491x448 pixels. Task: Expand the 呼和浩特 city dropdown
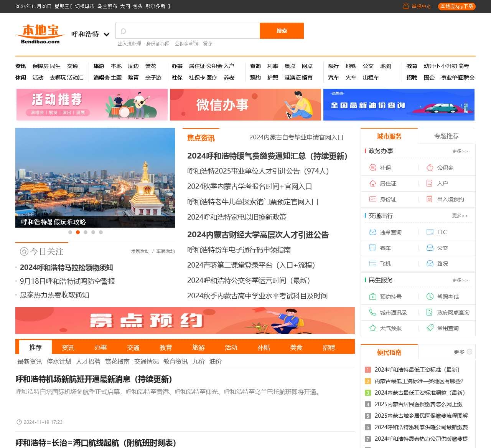(x=106, y=35)
